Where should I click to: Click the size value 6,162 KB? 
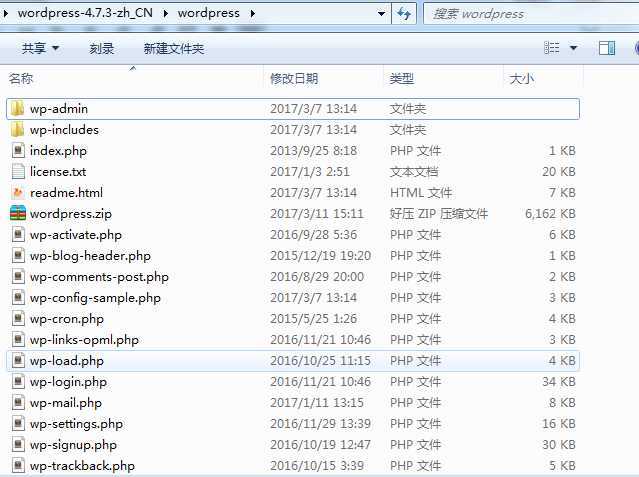(550, 214)
